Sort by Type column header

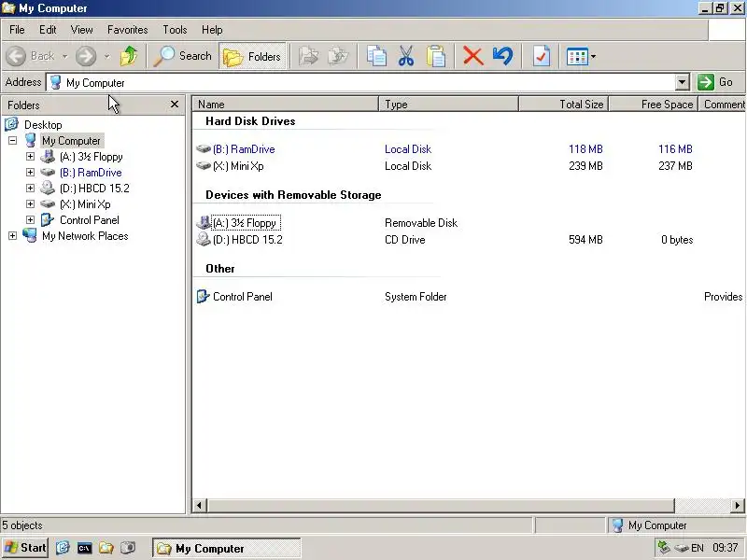point(448,105)
